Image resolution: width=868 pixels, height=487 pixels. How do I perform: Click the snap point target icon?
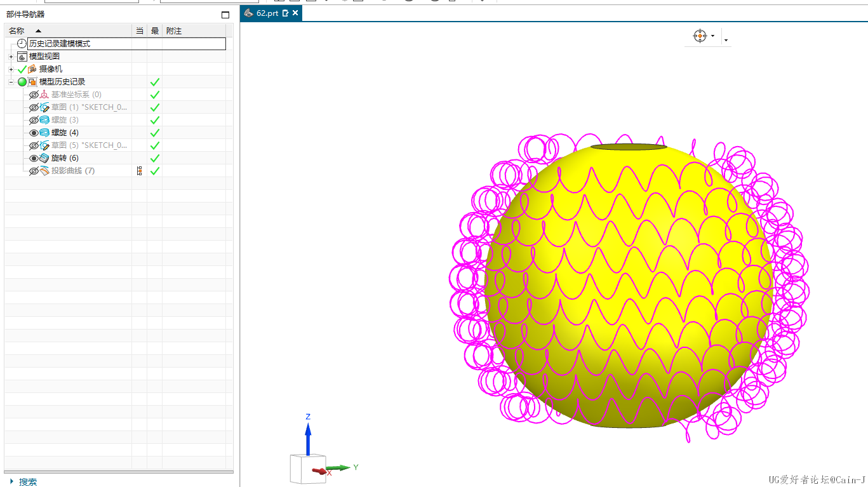[x=700, y=36]
